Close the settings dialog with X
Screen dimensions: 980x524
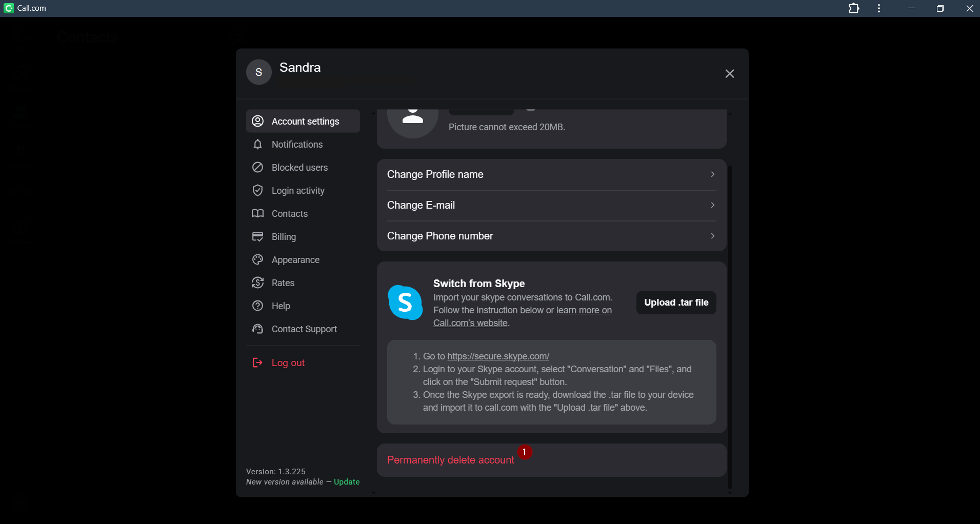[730, 74]
